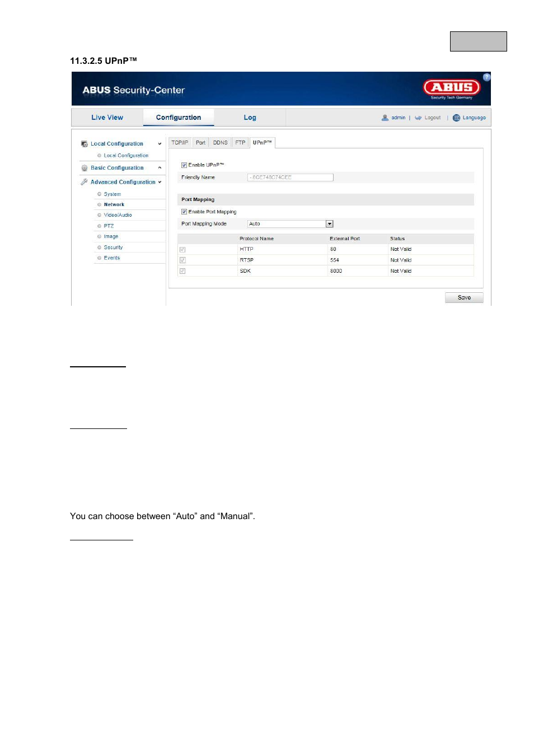534x756 pixels.
Task: Toggle the HTTP row checkbox
Action: pyautogui.click(x=182, y=250)
